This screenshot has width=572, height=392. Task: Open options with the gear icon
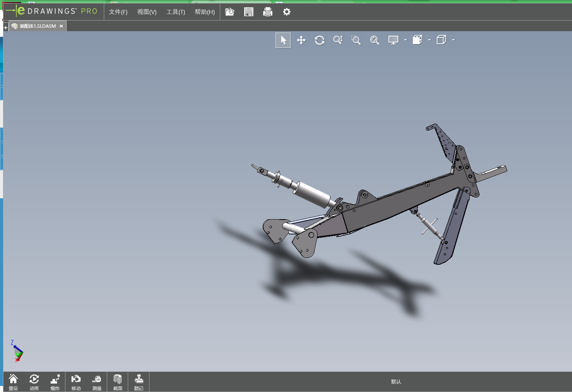pos(287,12)
